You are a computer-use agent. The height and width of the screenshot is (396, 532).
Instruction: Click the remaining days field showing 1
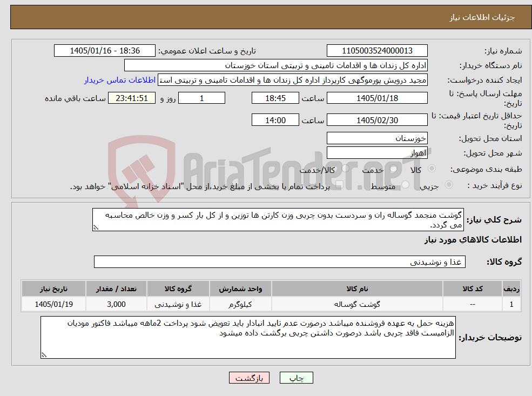[201, 98]
